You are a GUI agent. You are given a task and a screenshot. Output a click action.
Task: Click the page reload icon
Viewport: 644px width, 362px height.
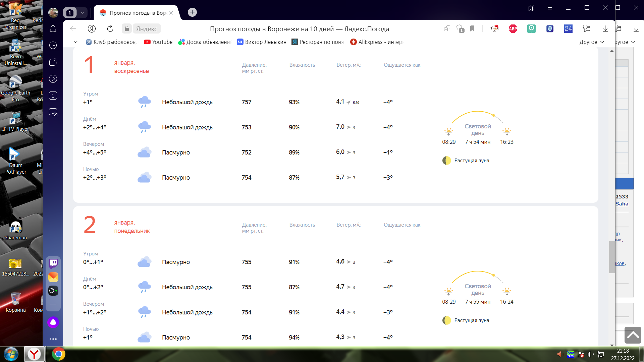pos(110,29)
